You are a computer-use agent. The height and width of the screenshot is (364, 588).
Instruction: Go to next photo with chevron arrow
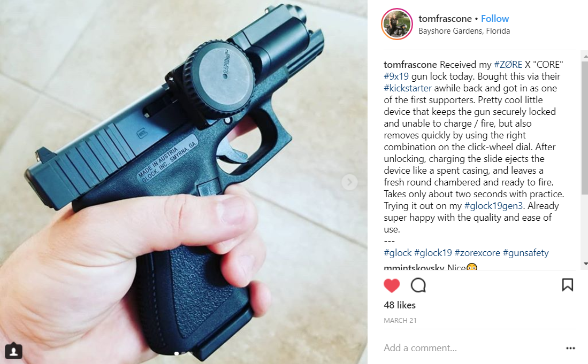tap(349, 182)
